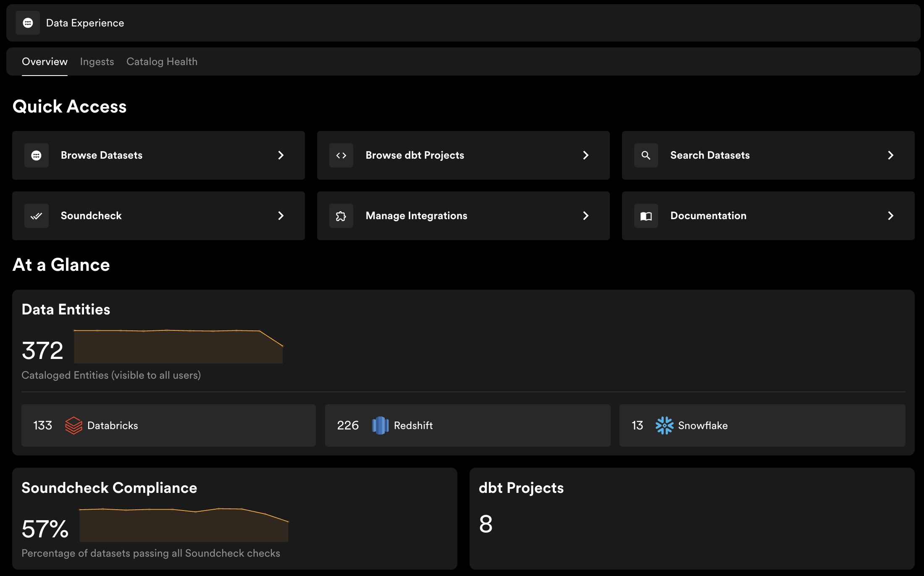Open the chevron on Search Datasets card
This screenshot has height=576, width=924.
(x=891, y=155)
